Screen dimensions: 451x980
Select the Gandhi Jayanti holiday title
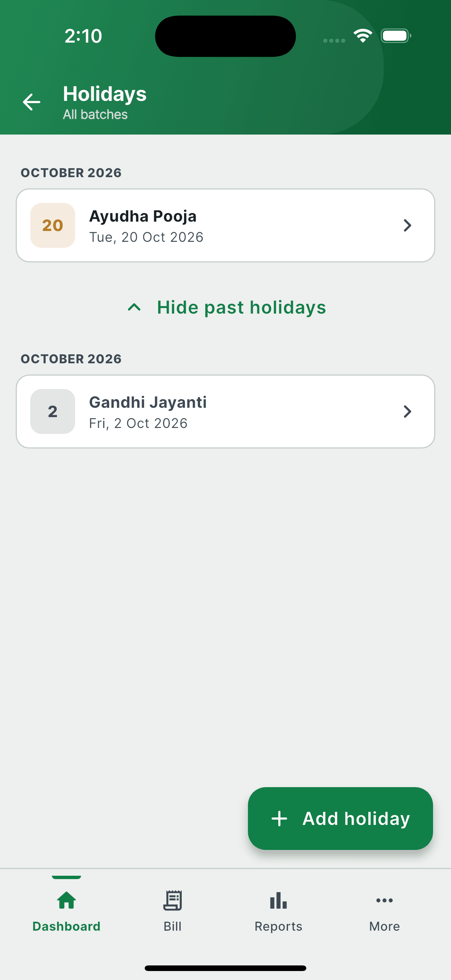pos(148,402)
